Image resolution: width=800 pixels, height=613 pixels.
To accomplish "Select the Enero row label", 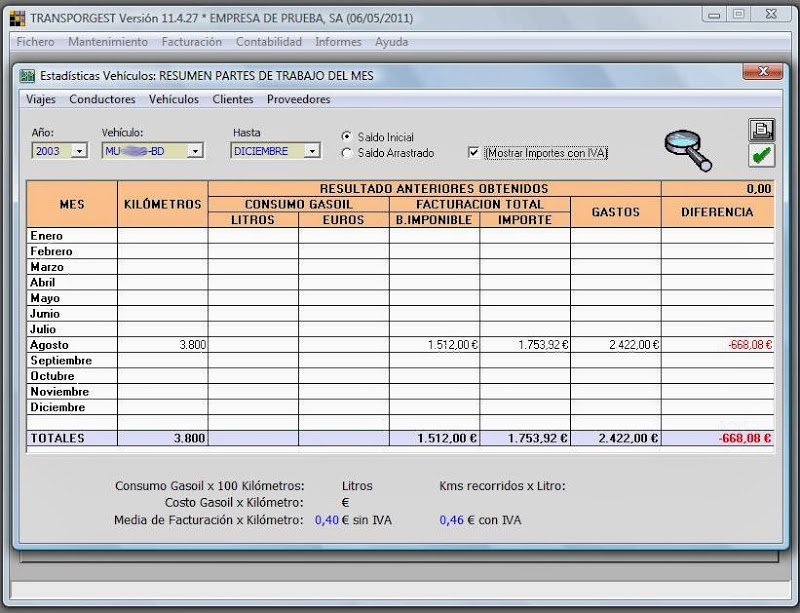I will pos(46,236).
